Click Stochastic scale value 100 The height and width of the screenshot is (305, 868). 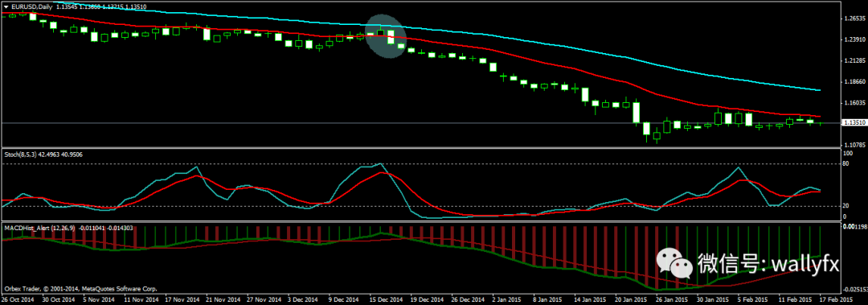tap(848, 153)
